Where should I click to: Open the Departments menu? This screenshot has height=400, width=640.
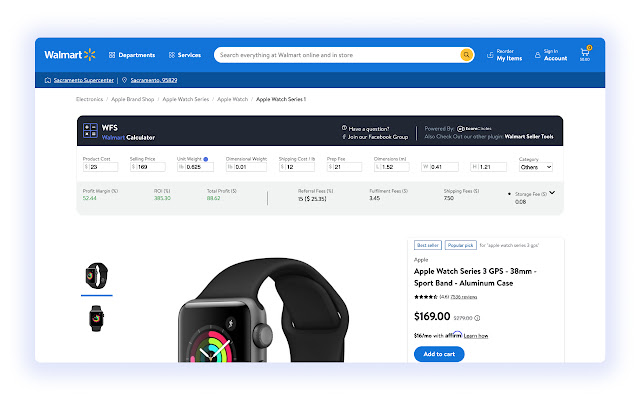click(132, 55)
